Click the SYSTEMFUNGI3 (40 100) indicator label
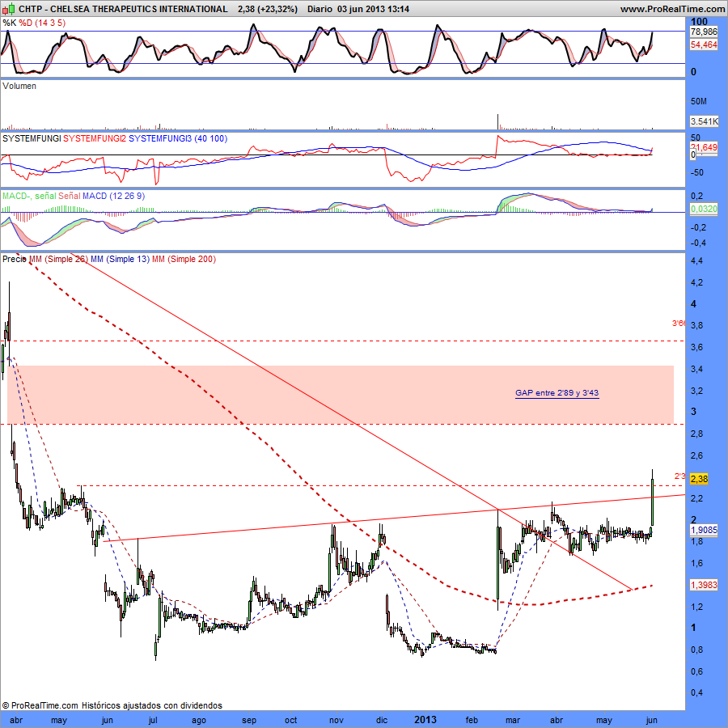This screenshot has height=728, width=728. click(178, 138)
